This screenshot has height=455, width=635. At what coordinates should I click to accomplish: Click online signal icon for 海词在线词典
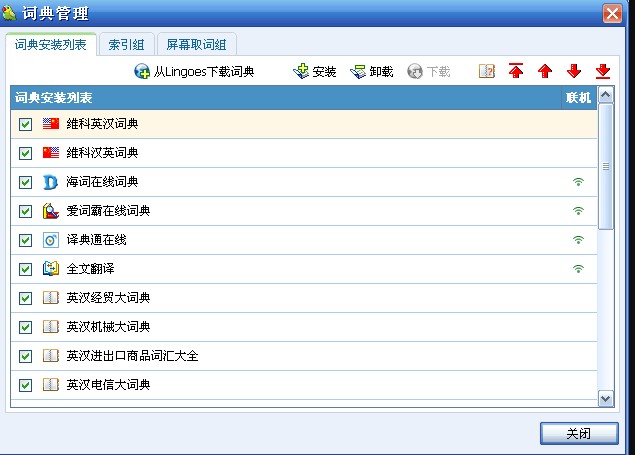point(578,182)
